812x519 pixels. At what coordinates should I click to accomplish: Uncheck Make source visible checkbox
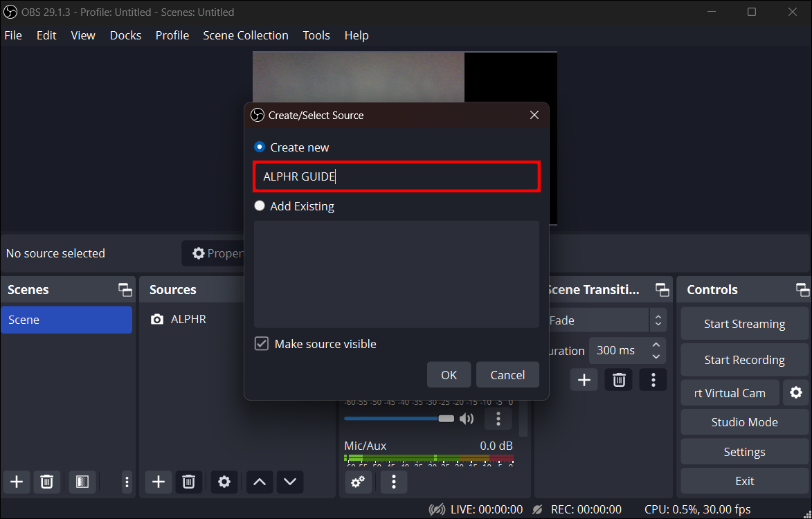pos(262,344)
